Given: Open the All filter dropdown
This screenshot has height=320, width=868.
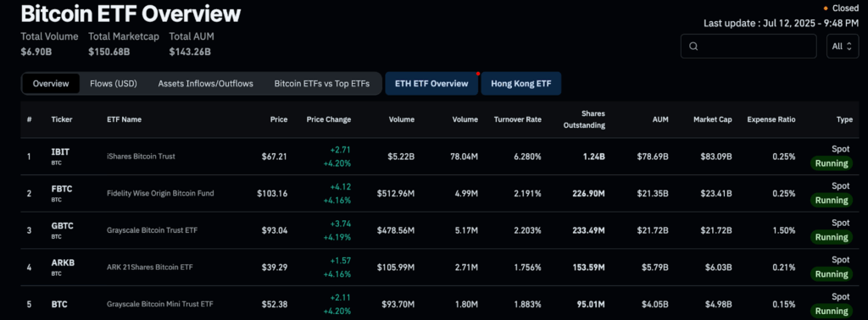Looking at the screenshot, I should point(842,47).
